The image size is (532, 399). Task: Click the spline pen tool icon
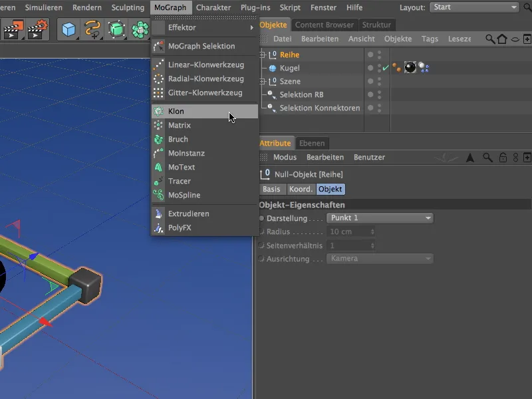tap(92, 29)
